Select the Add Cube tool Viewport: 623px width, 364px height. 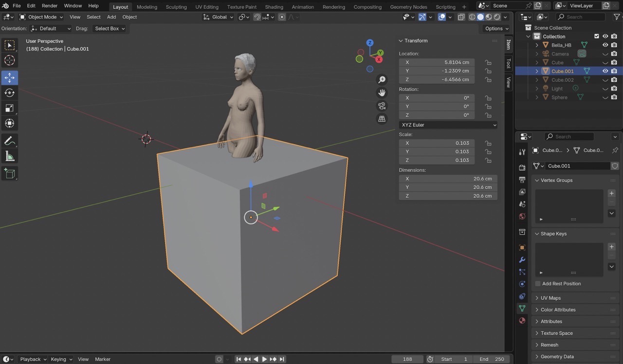[x=10, y=173]
